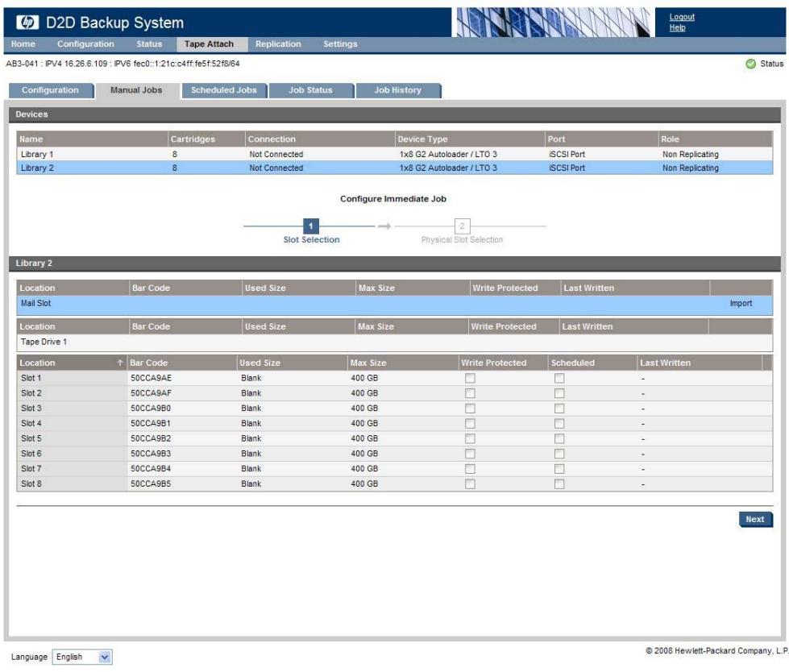This screenshot has width=789, height=672.
Task: Tick Write Protected checkbox for Slot 1
Action: pos(470,378)
